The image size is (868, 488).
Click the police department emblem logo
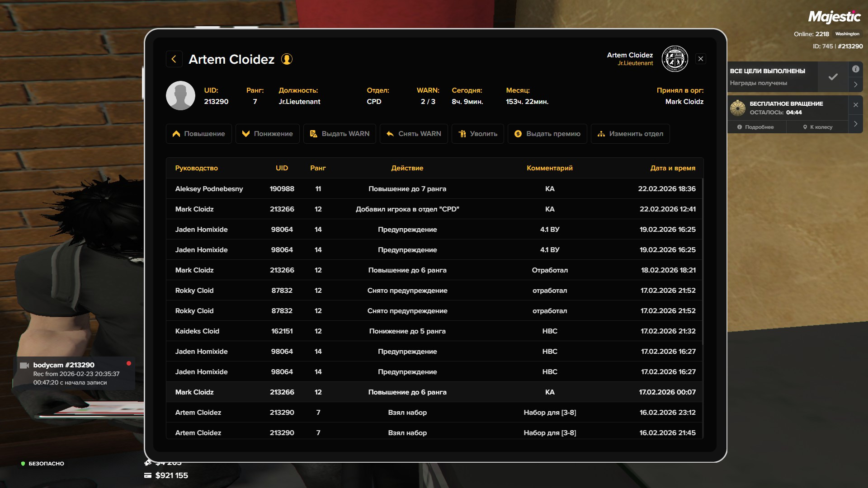pyautogui.click(x=675, y=59)
